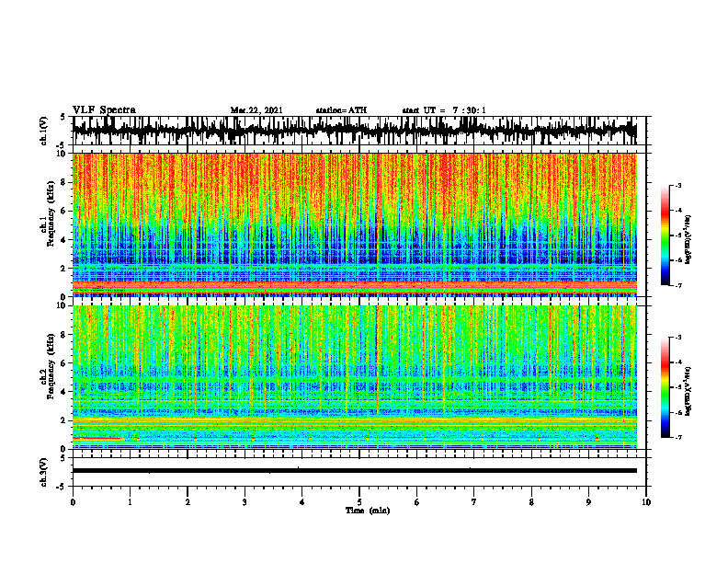Viewport: 728px width, 563px height.
Task: Click the upper colorbar log(PSD) label
Action: (x=688, y=240)
